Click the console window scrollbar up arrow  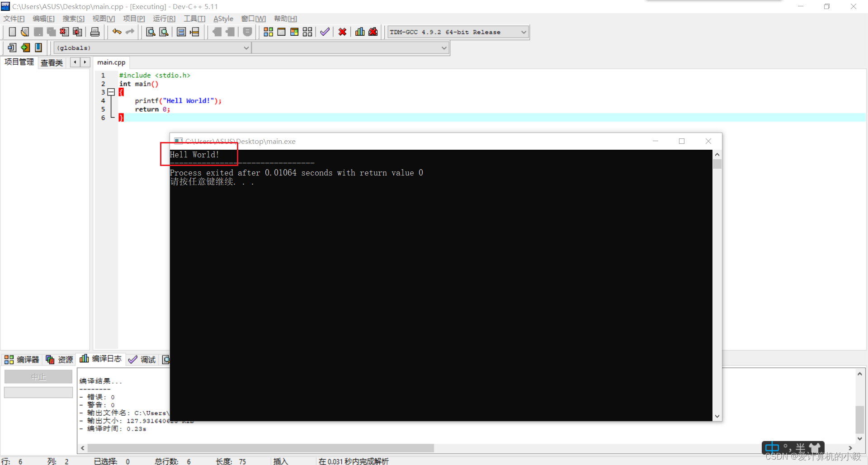click(x=717, y=155)
